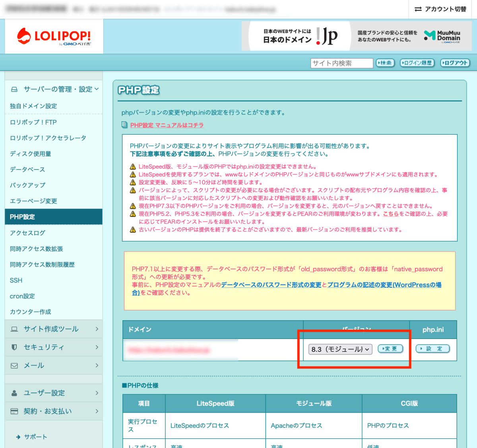This screenshot has width=477, height=448.
Task: Collapse the サーバーの管理・設定 section
Action: coord(97,89)
